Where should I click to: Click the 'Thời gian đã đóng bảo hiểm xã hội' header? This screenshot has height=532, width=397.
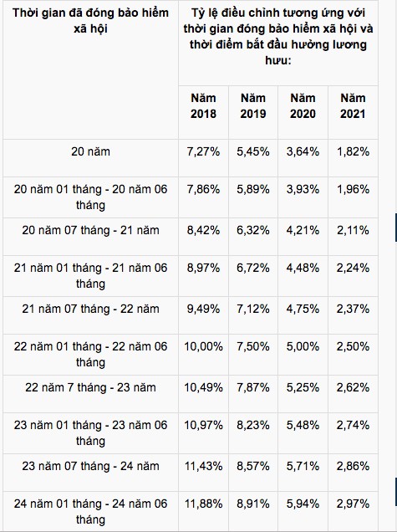point(90,21)
